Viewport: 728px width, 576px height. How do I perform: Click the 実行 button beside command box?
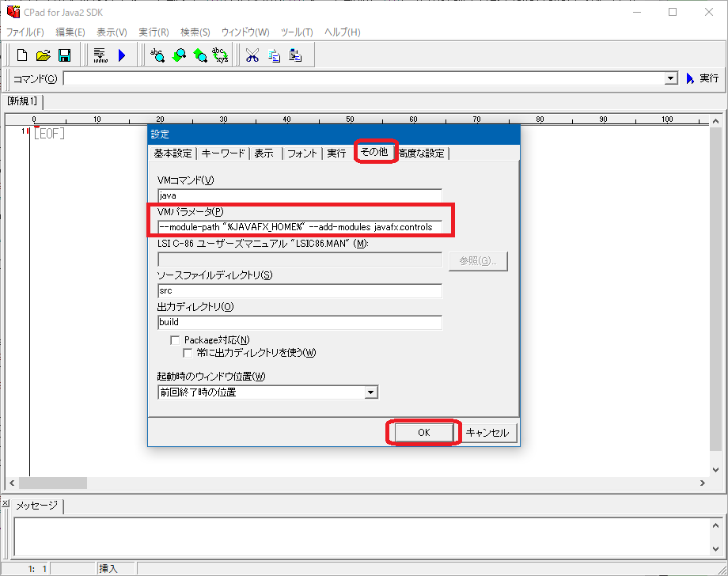703,78
